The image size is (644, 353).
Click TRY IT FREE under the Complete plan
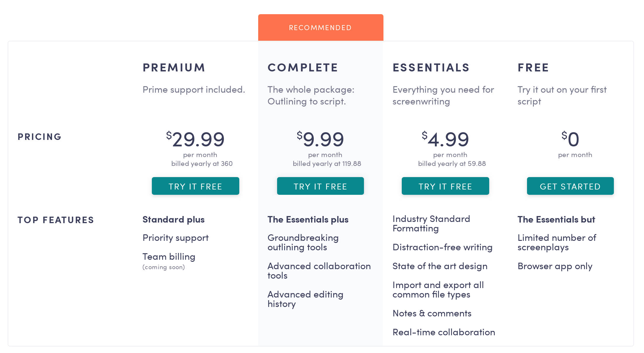pyautogui.click(x=320, y=186)
